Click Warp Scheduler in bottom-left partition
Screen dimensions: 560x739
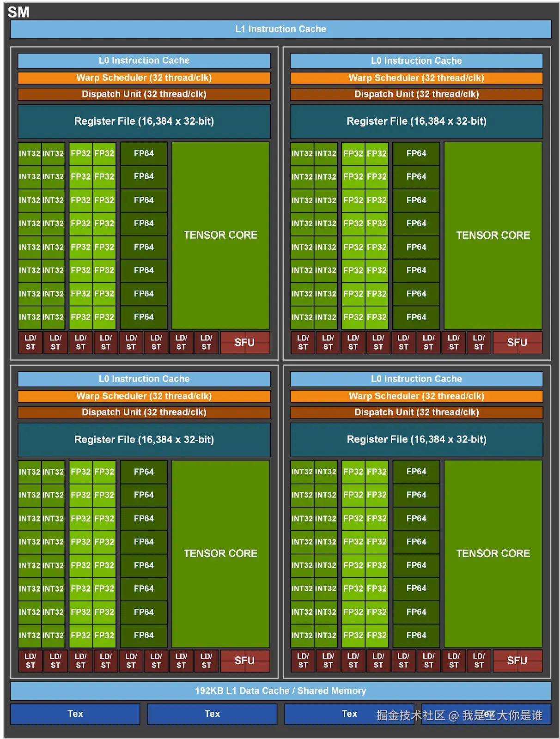(x=144, y=396)
